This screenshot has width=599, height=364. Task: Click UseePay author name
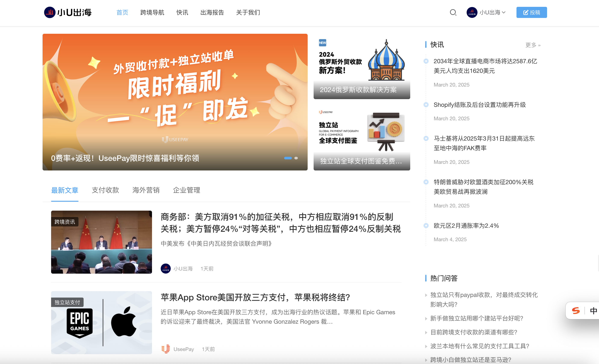(184, 349)
